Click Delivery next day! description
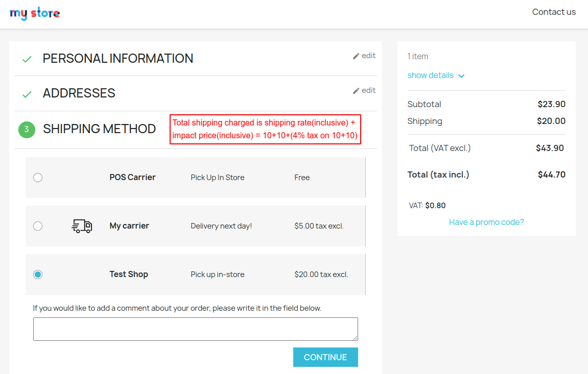Image resolution: width=588 pixels, height=374 pixels. click(x=221, y=226)
